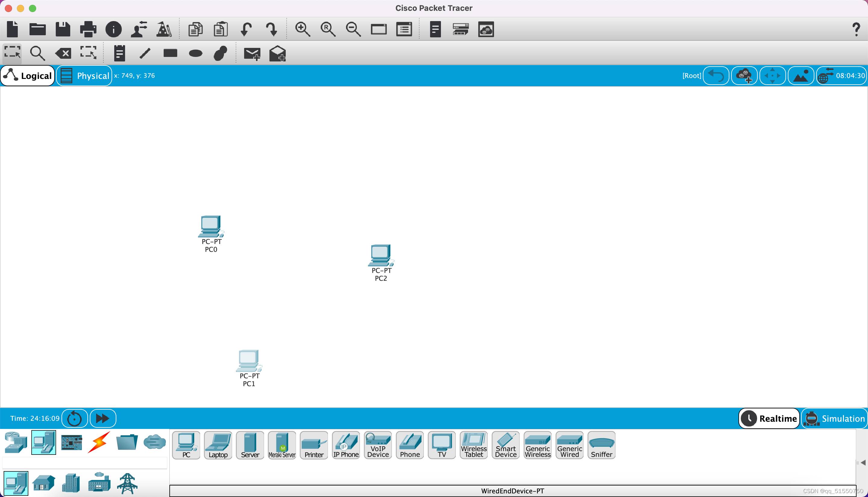Select the Power Grid subcategory
This screenshot has width=868, height=497.
coord(127,483)
